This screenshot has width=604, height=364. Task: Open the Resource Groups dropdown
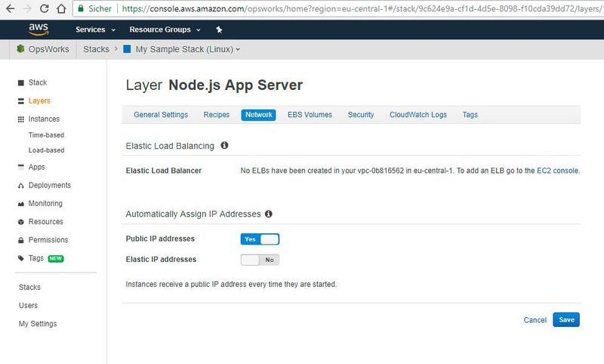165,29
